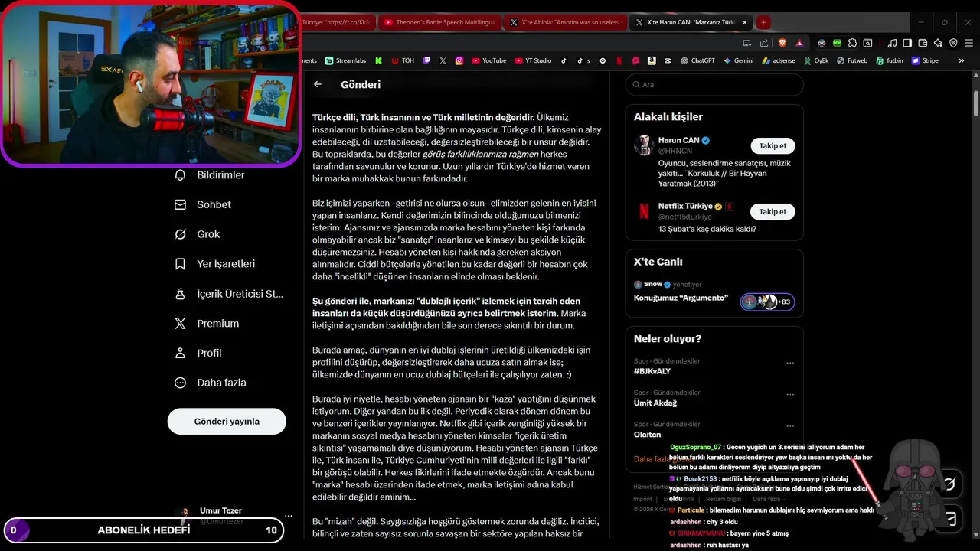980x551 pixels.
Task: Open İçerik Üreticisi Stüdyosu sidebar item
Action: 229,294
